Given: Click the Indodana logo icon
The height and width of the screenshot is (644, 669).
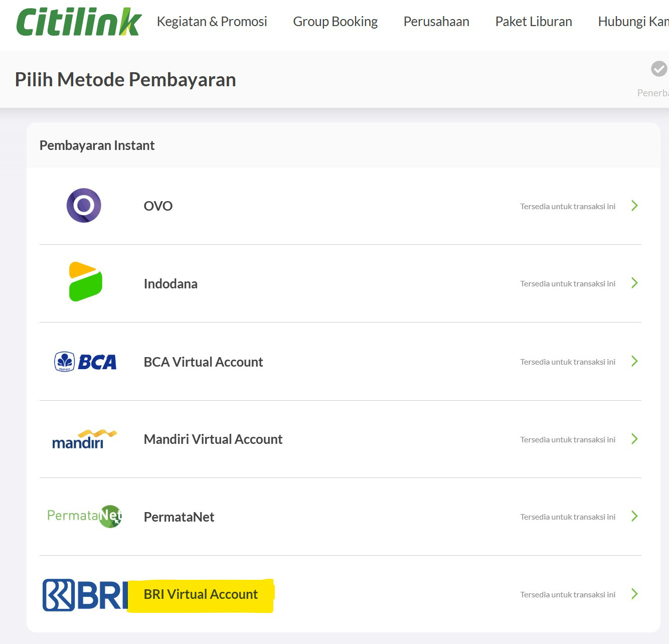Looking at the screenshot, I should (x=85, y=281).
